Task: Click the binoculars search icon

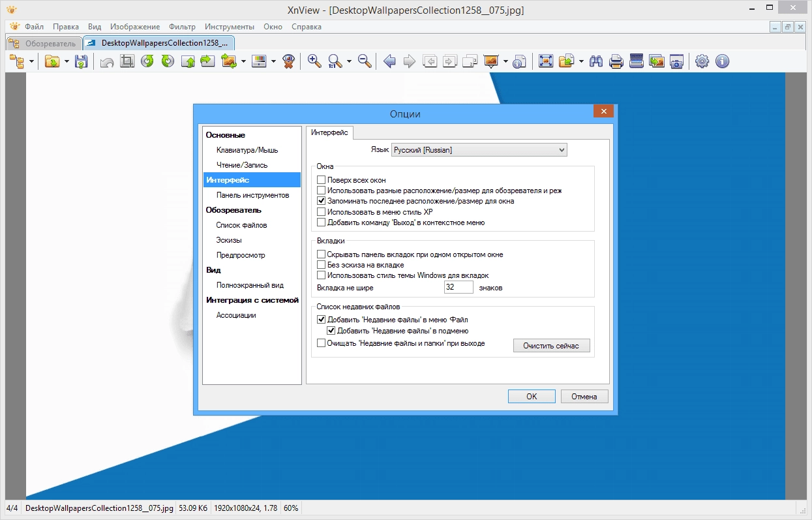Action: tap(596, 61)
